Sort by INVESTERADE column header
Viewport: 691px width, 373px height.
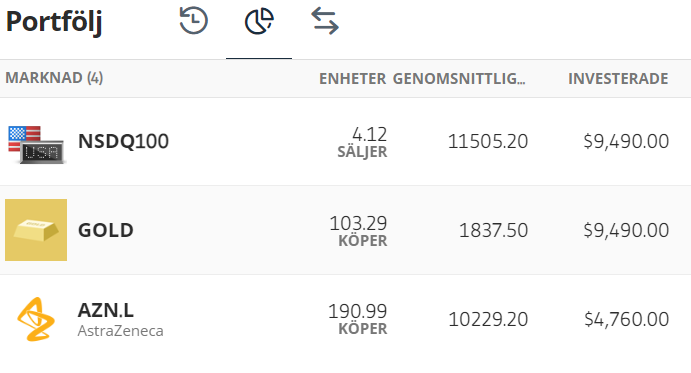pos(618,79)
